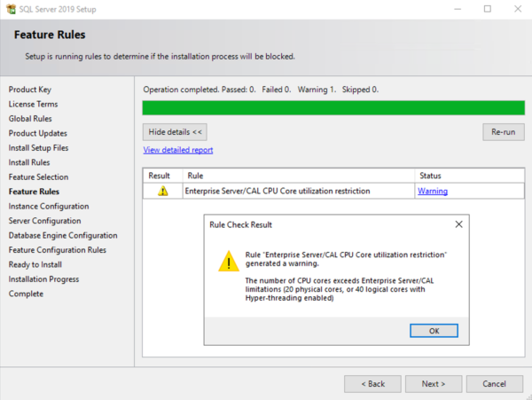Go to the Next setup step
Image resolution: width=532 pixels, height=400 pixels.
point(434,384)
